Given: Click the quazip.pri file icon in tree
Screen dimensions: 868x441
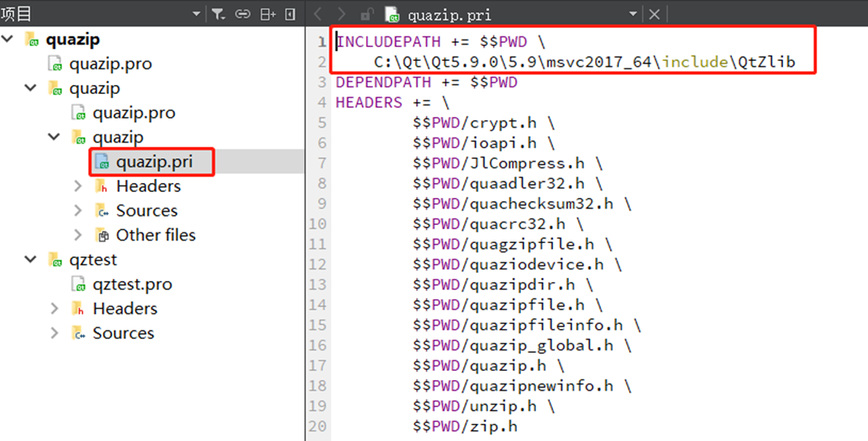Looking at the screenshot, I should [102, 162].
